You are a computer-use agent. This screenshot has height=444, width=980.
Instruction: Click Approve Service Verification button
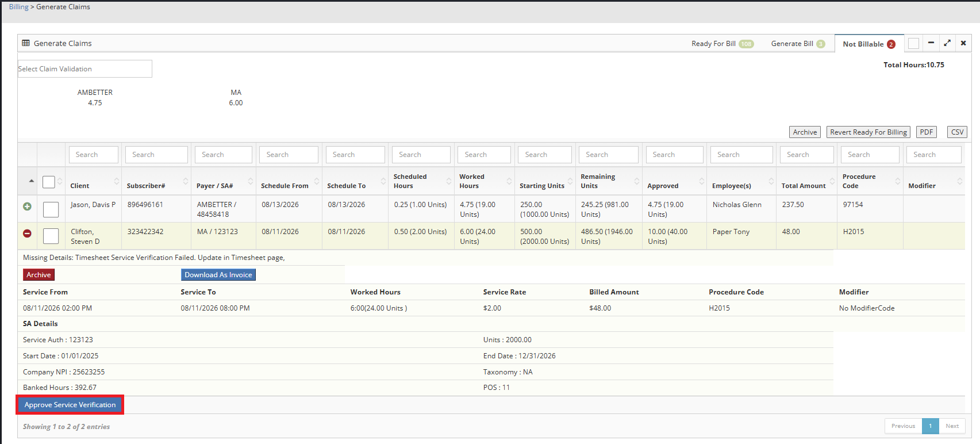(x=70, y=405)
